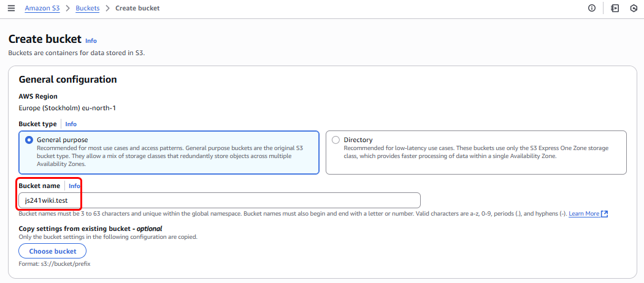Navigate to Buckets breadcrumb
Viewport: 644px width, 283px height.
point(88,8)
